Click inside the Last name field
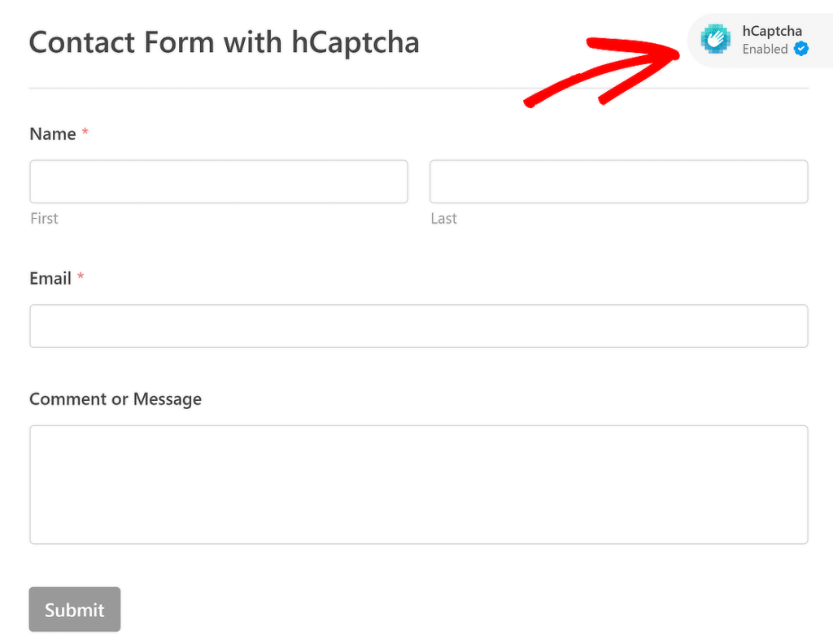 618,181
